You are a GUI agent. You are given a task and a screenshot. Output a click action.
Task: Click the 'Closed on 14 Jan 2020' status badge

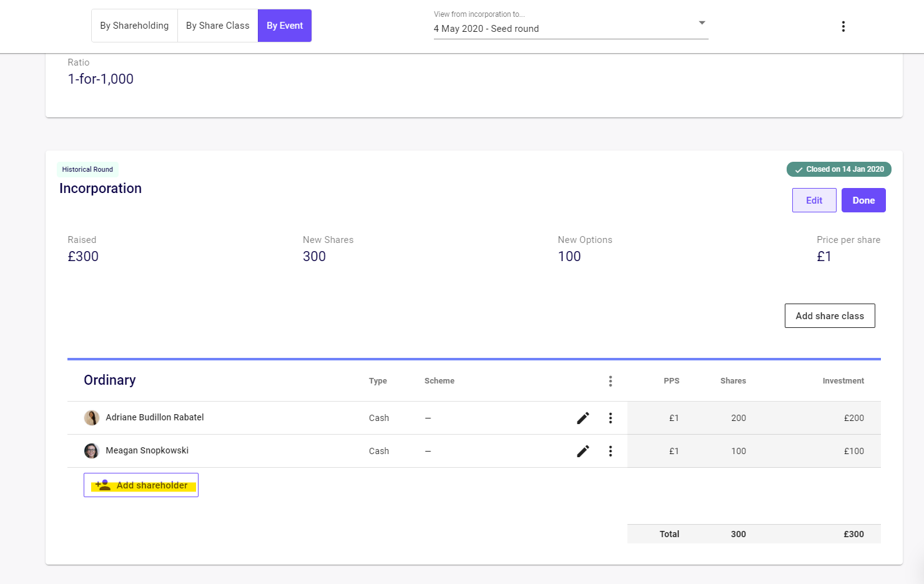point(838,169)
